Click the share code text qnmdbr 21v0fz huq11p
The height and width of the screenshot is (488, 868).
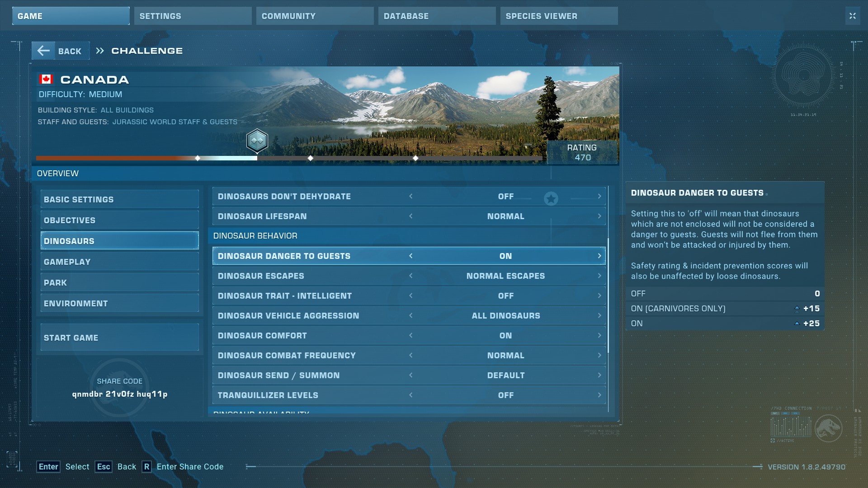click(x=120, y=394)
